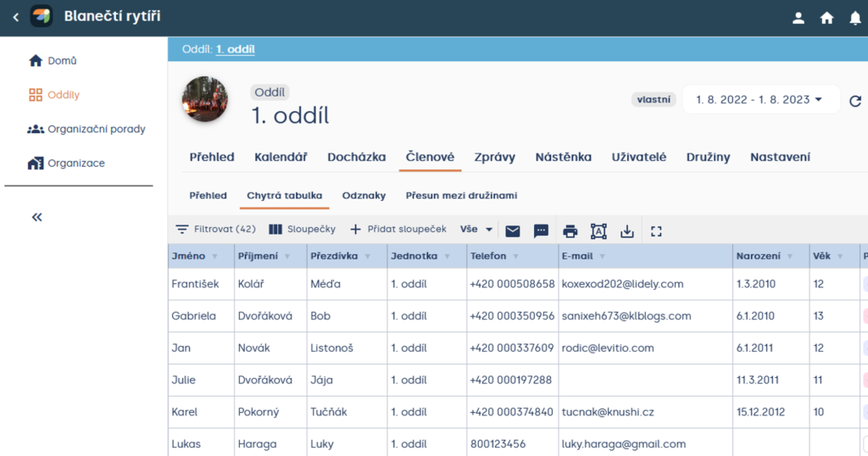Open the Jméno column filter arrow
The image size is (868, 456).
[x=214, y=257]
